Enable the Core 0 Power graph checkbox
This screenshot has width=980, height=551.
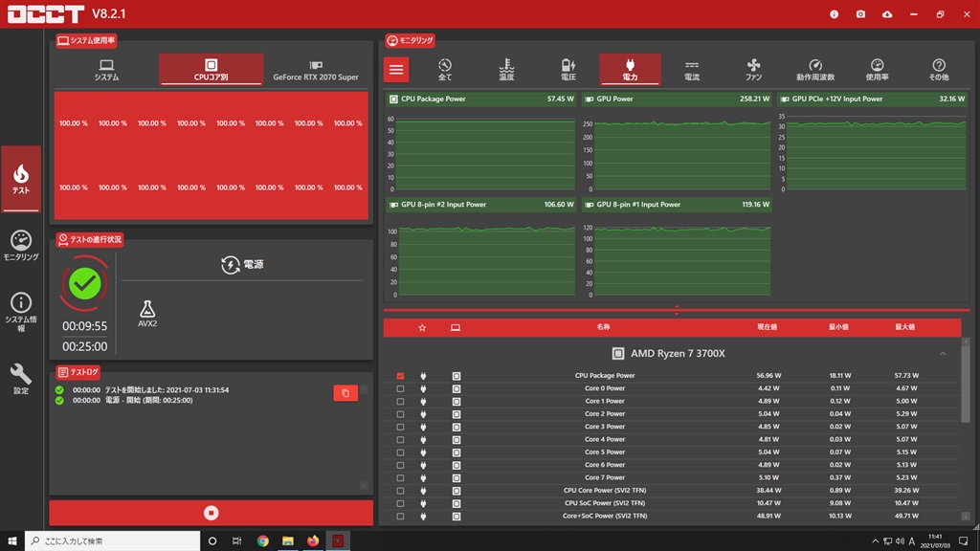coord(401,388)
